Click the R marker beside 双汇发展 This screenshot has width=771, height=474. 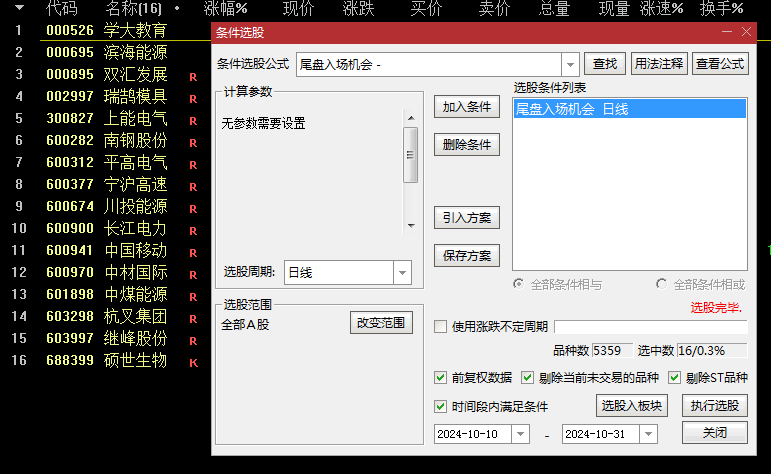[193, 77]
